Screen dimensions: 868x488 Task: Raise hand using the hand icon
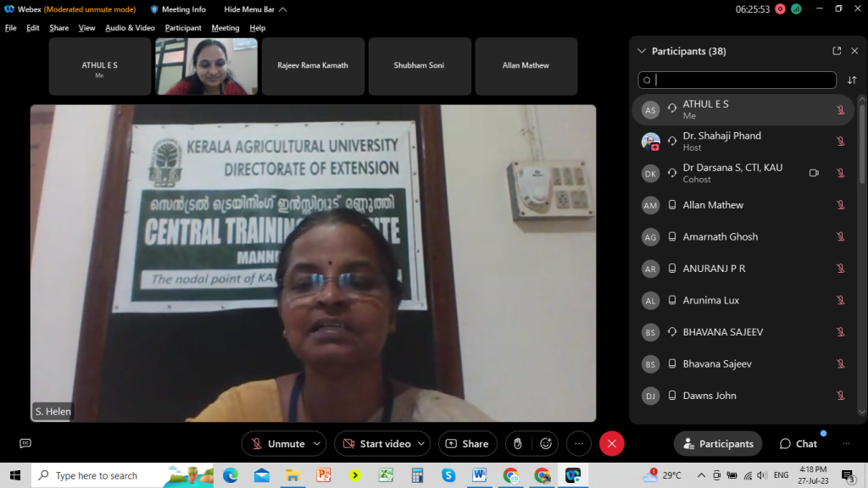click(x=518, y=444)
